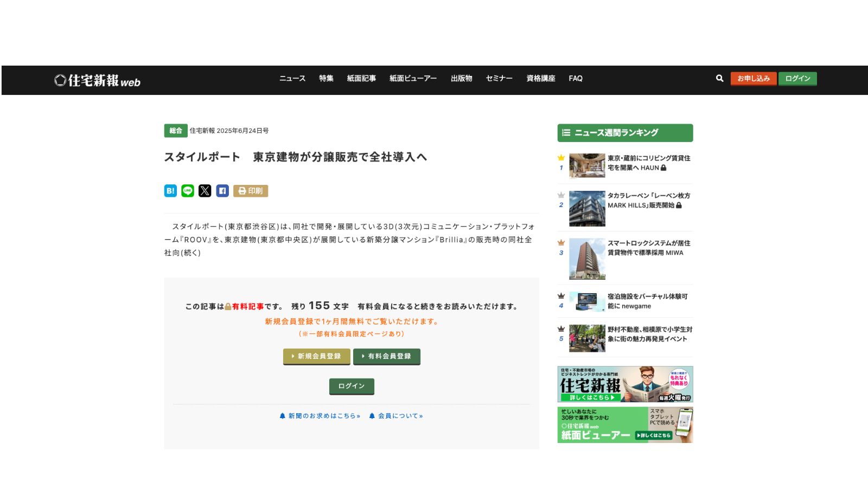Click article title スタイルポート 東京建物が分譲販売で全社導入へ
The width and height of the screenshot is (868, 488).
click(x=296, y=157)
